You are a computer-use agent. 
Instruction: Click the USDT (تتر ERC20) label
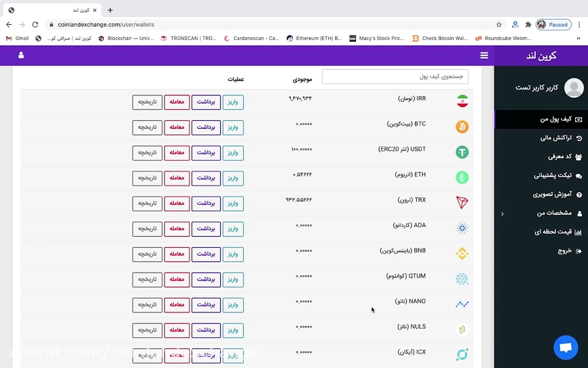tap(402, 149)
